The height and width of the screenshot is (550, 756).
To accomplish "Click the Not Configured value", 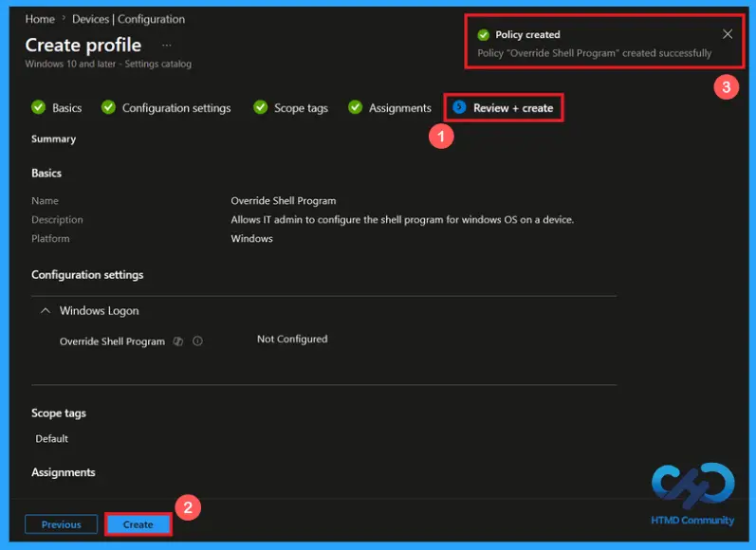I will click(x=292, y=339).
